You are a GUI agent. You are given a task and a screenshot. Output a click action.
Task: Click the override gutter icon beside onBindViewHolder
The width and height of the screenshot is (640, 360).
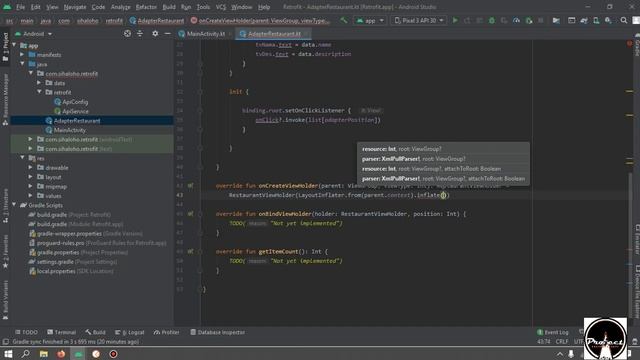pyautogui.click(x=190, y=214)
